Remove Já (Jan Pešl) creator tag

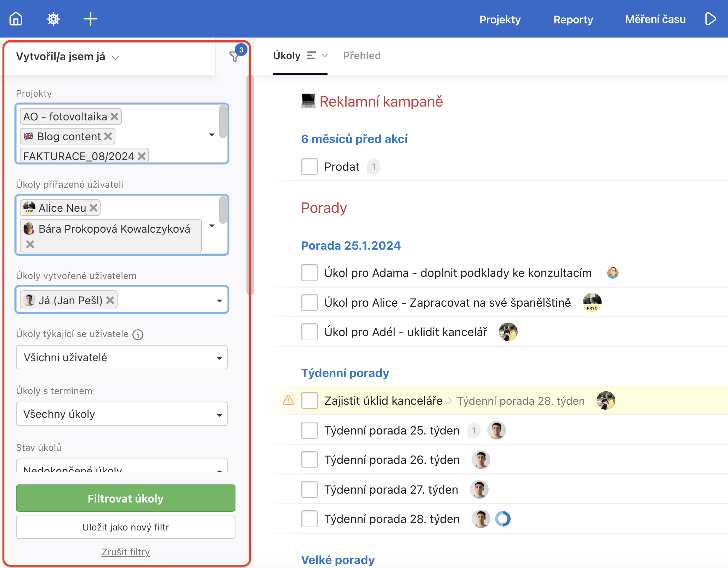click(x=110, y=300)
